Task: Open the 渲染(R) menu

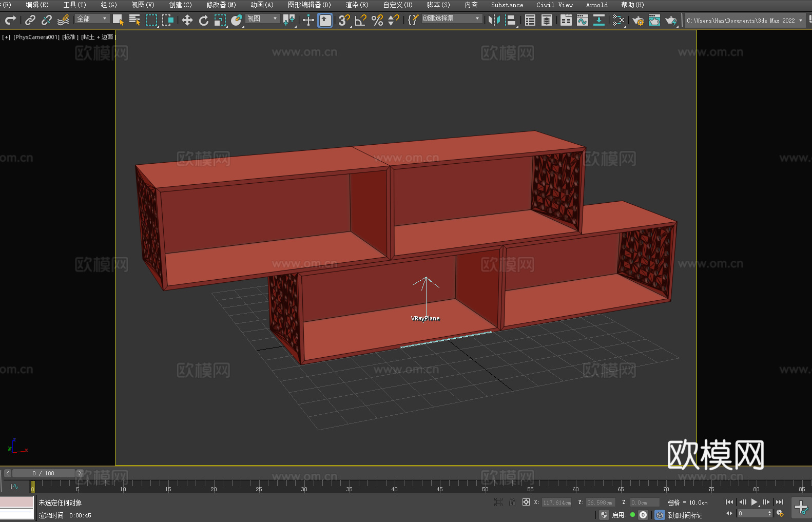Action: coord(357,5)
